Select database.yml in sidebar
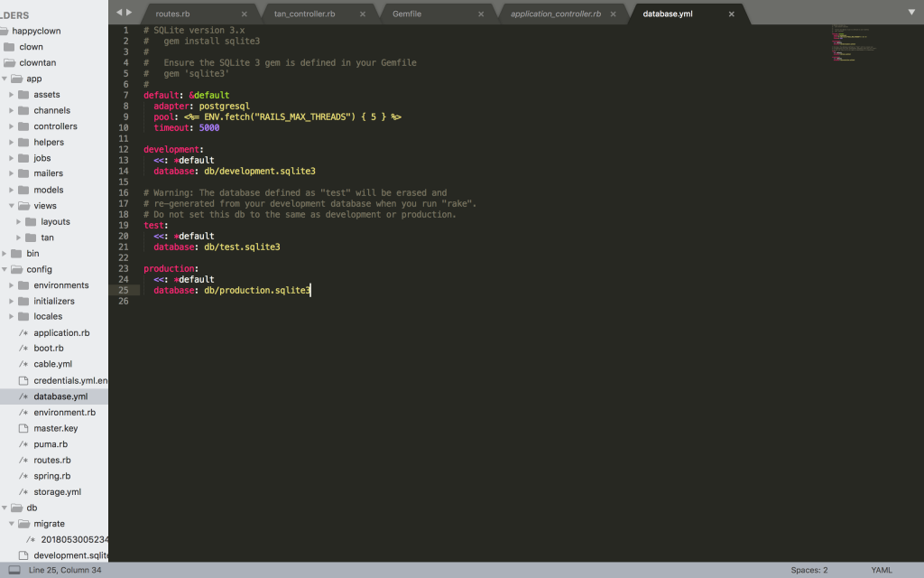 60,396
